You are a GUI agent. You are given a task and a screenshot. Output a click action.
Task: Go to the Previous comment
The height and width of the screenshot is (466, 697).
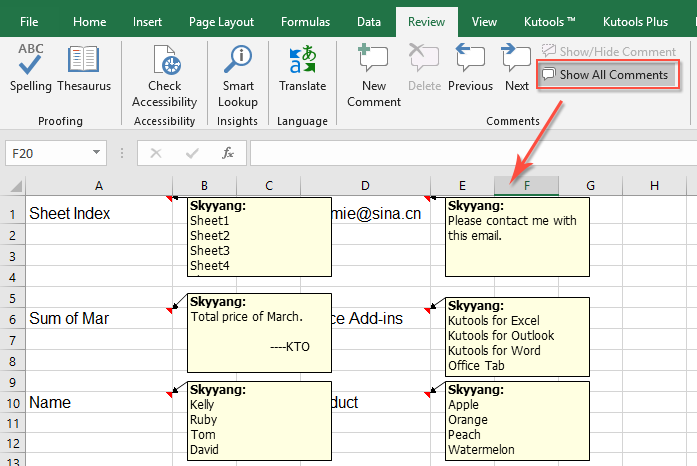click(x=470, y=68)
